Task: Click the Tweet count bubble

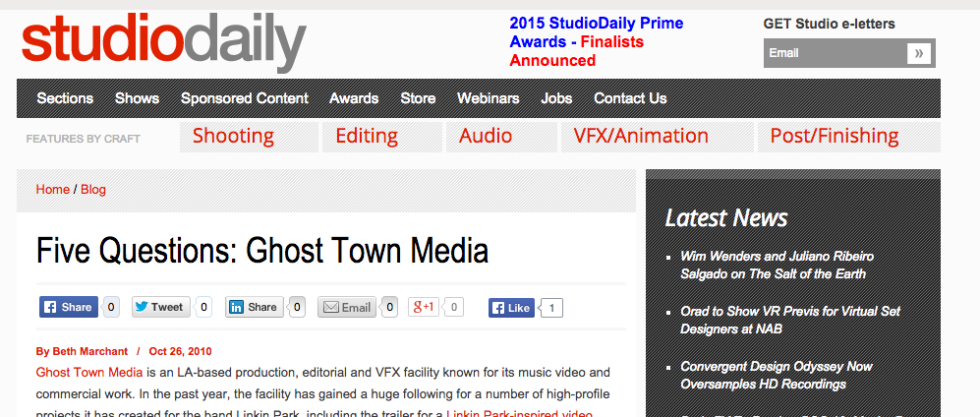Action: (x=203, y=307)
